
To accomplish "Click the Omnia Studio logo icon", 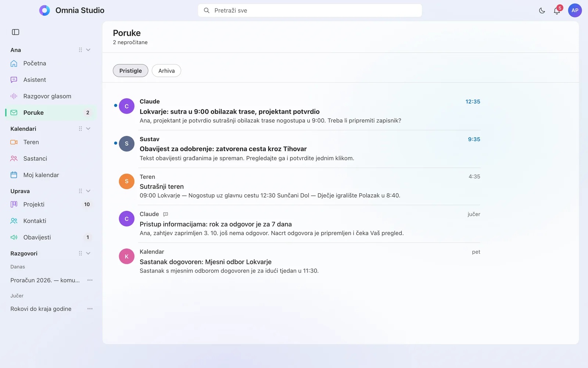I will (44, 10).
